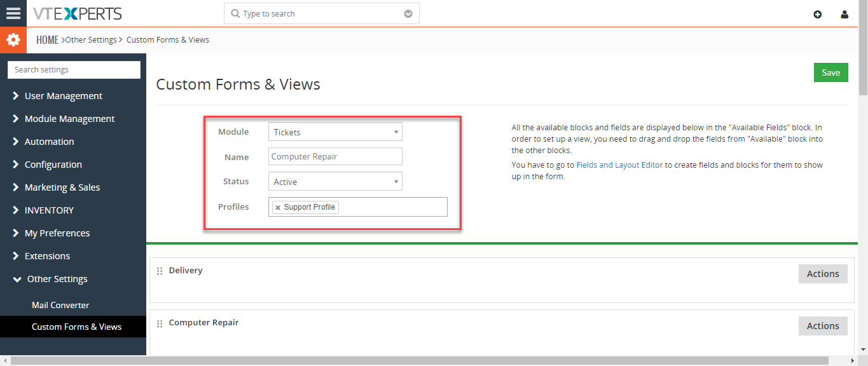Click the Search settings input
This screenshot has width=868, height=366.
(x=74, y=70)
